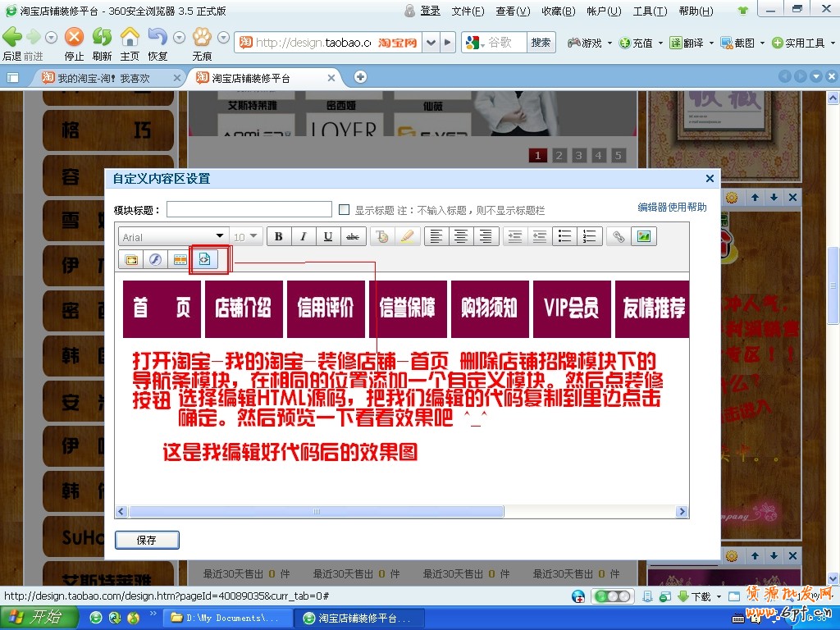Click the Restore (恢复) undo icon
Image resolution: width=840 pixels, height=630 pixels.
pyautogui.click(x=157, y=37)
